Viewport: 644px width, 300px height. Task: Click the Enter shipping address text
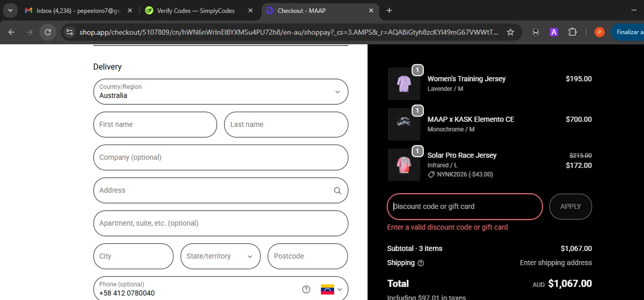click(x=556, y=263)
